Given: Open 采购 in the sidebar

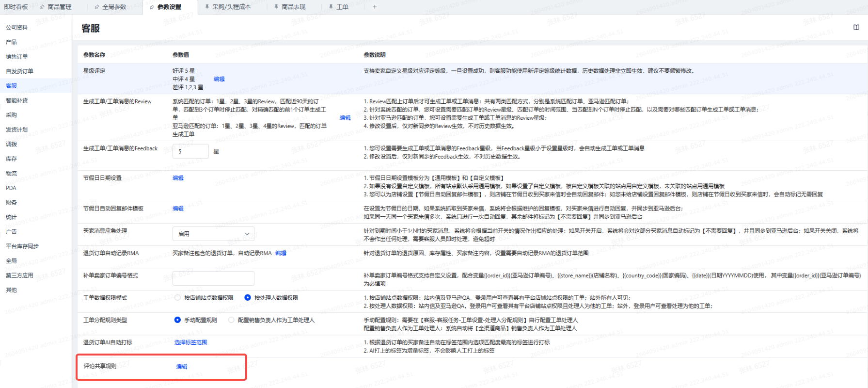Looking at the screenshot, I should [x=11, y=115].
